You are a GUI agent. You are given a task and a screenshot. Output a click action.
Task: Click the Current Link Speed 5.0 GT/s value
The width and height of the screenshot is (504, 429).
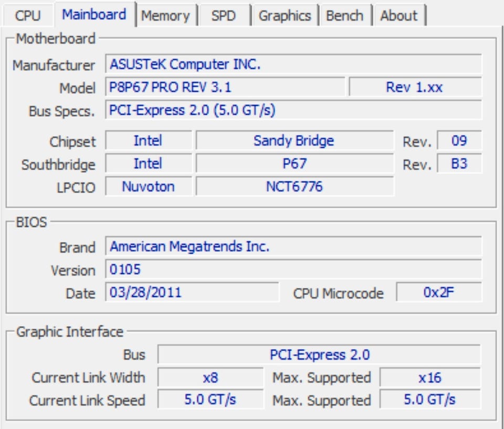coord(211,400)
